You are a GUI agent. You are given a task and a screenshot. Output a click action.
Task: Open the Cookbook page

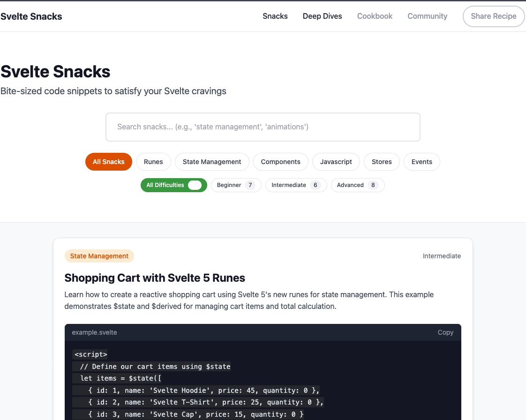(x=375, y=16)
